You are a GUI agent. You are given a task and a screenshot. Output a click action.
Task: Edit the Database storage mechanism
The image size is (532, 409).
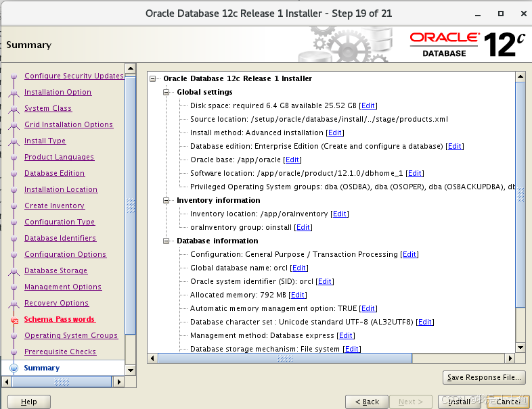coord(352,349)
